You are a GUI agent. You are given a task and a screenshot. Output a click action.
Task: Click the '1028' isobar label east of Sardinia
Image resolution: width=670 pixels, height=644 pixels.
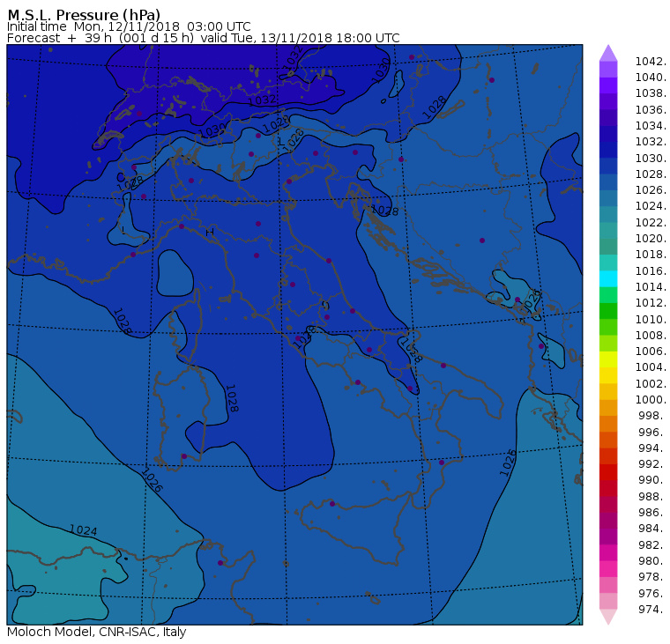(231, 398)
